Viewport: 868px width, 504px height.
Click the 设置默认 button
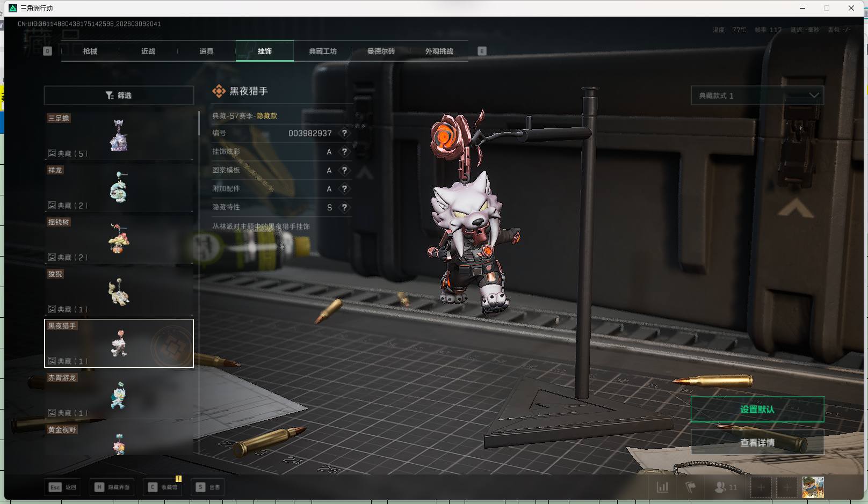(x=757, y=410)
